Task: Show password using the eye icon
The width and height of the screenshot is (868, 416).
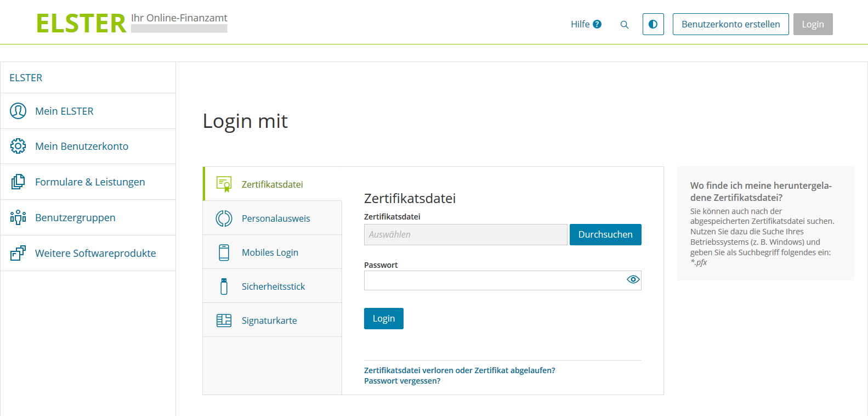Action: pos(633,280)
